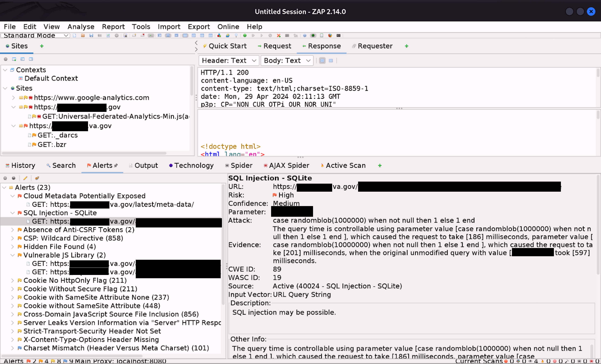Open the AJAX Spider tab
This screenshot has height=364, width=601.
click(286, 166)
